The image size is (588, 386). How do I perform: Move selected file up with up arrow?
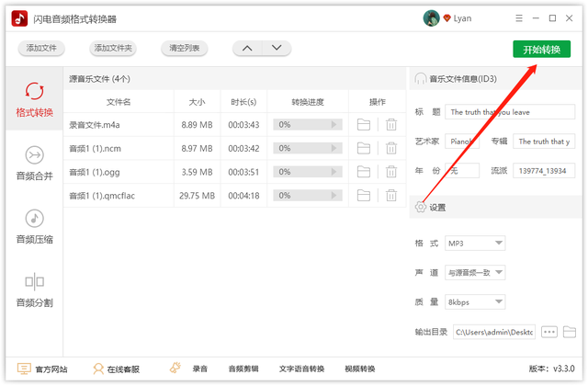click(247, 48)
